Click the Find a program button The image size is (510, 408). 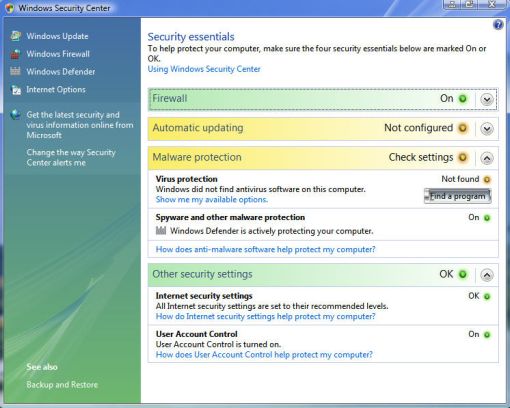pyautogui.click(x=457, y=196)
